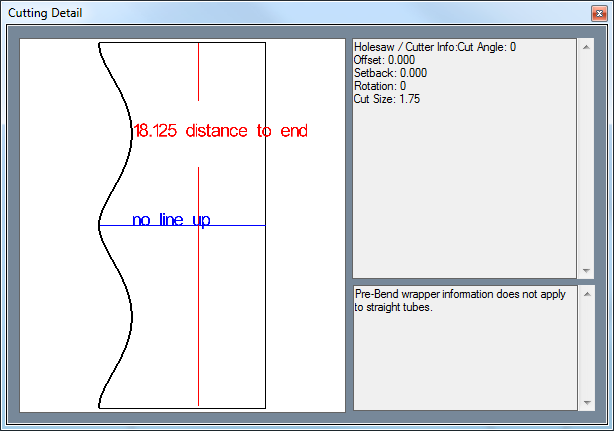Click the up arrow of the Pre-Bend info scrollbar
Image resolution: width=614 pixels, height=431 pixels.
pos(587,294)
